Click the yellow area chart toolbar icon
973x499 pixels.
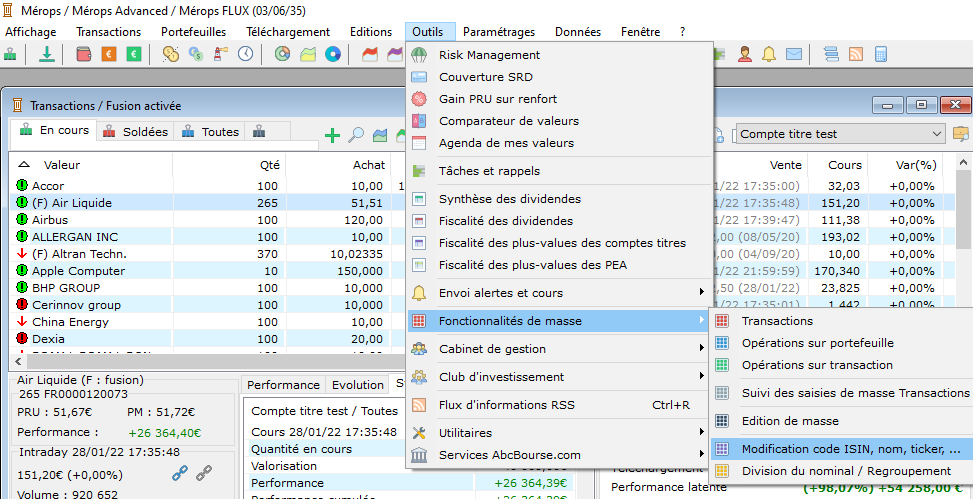(x=308, y=54)
